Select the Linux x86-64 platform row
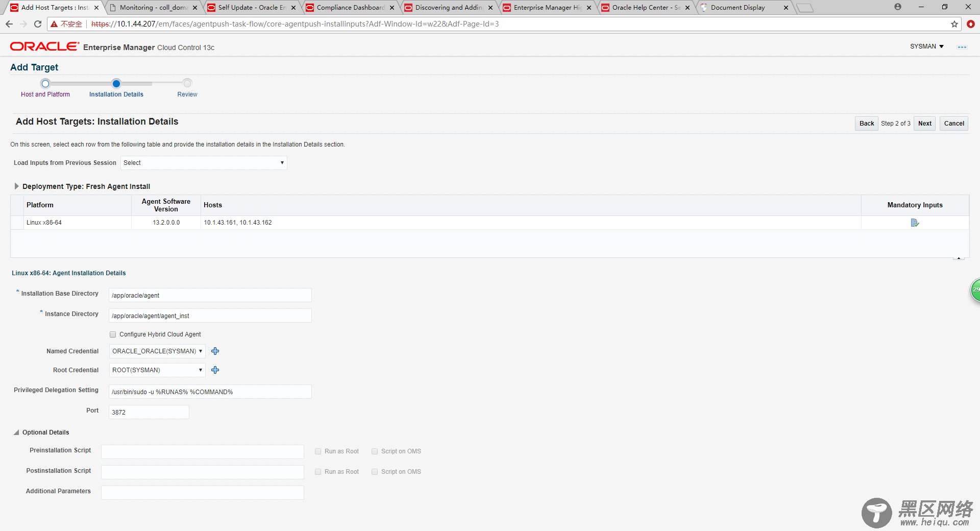 point(489,223)
